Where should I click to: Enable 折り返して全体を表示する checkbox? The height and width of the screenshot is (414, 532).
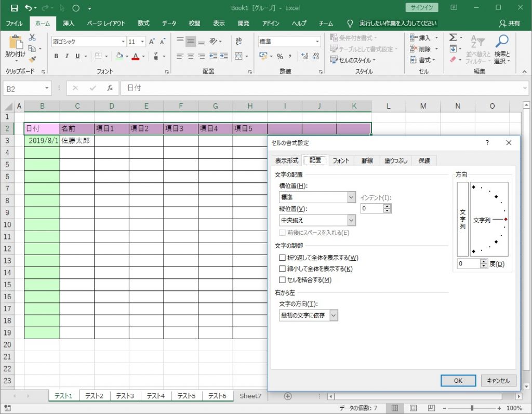[x=282, y=258]
